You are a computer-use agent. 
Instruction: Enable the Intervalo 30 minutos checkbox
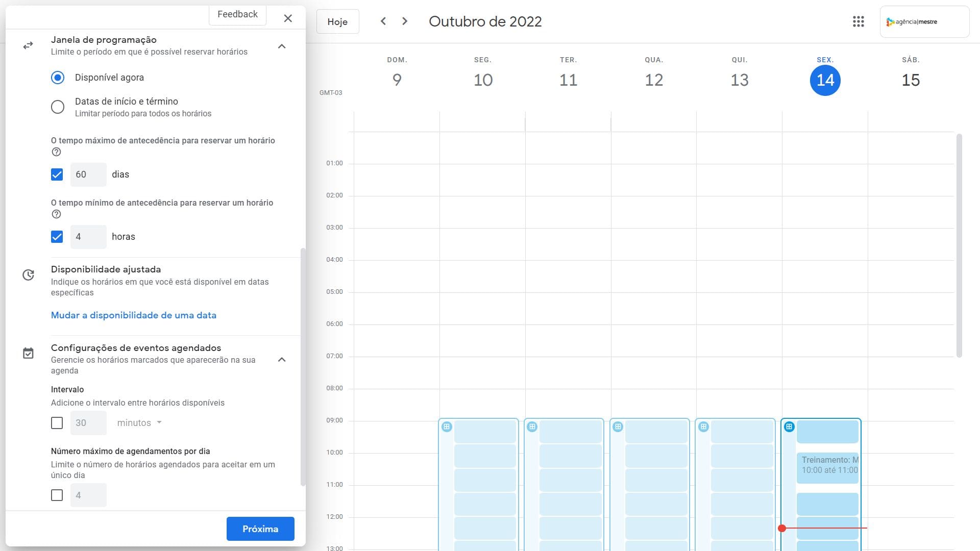(57, 423)
